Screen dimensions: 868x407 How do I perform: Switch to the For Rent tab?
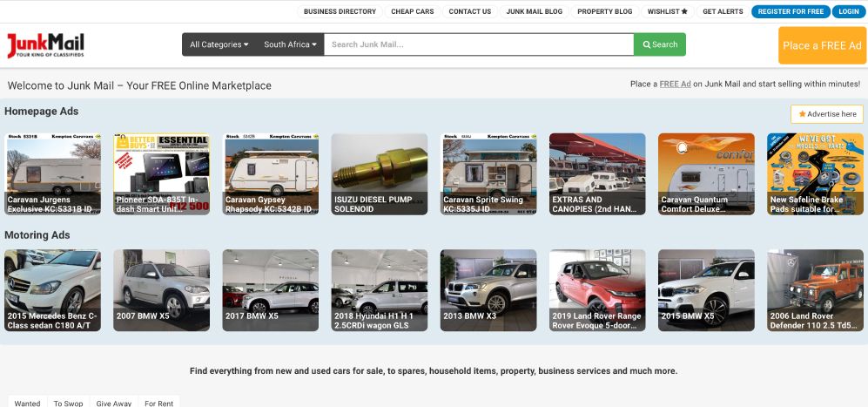pos(158,402)
